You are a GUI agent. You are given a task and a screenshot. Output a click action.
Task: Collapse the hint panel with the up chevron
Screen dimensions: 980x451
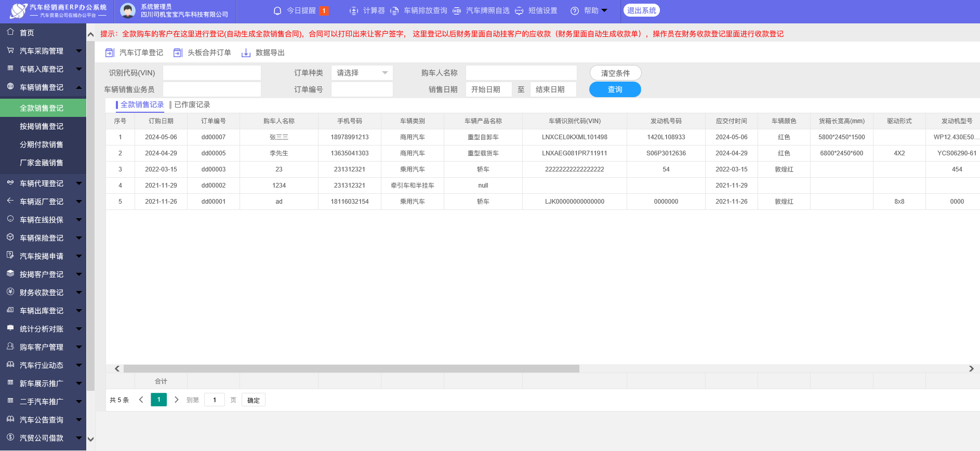pyautogui.click(x=90, y=34)
